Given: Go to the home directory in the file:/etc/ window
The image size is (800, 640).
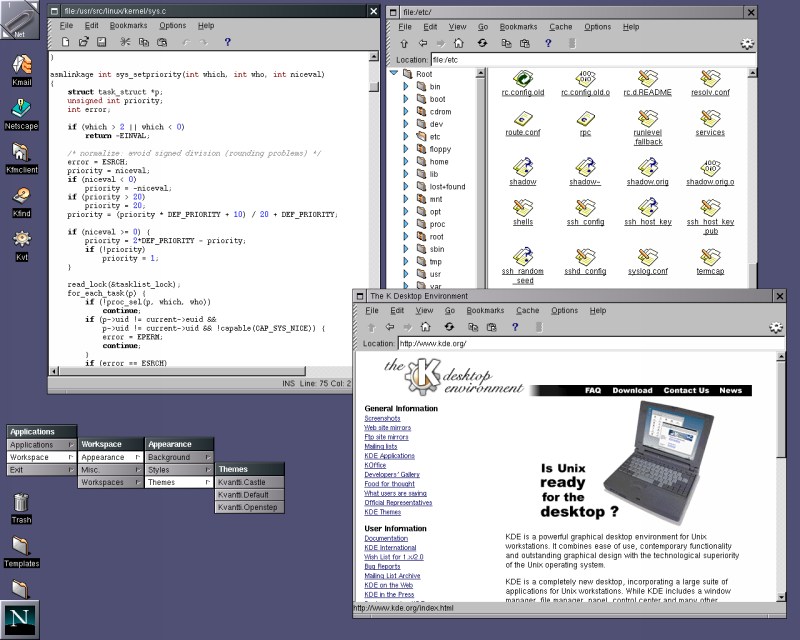Looking at the screenshot, I should tap(459, 43).
